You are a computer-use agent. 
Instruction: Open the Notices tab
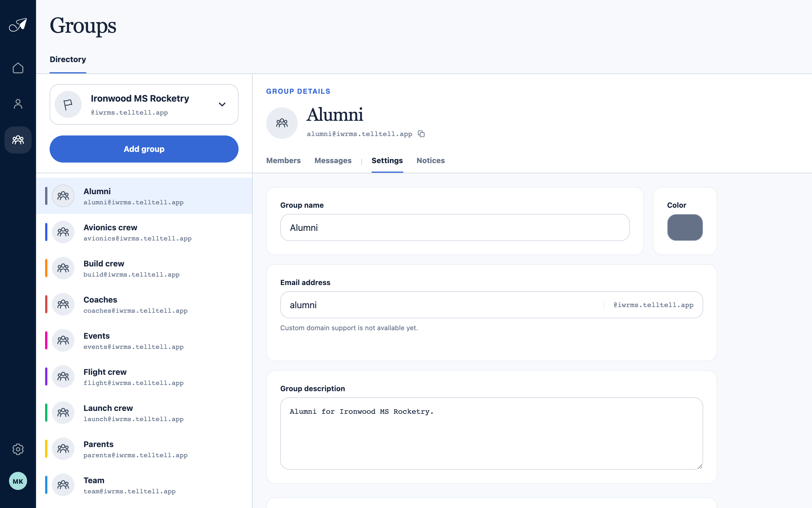(x=431, y=161)
